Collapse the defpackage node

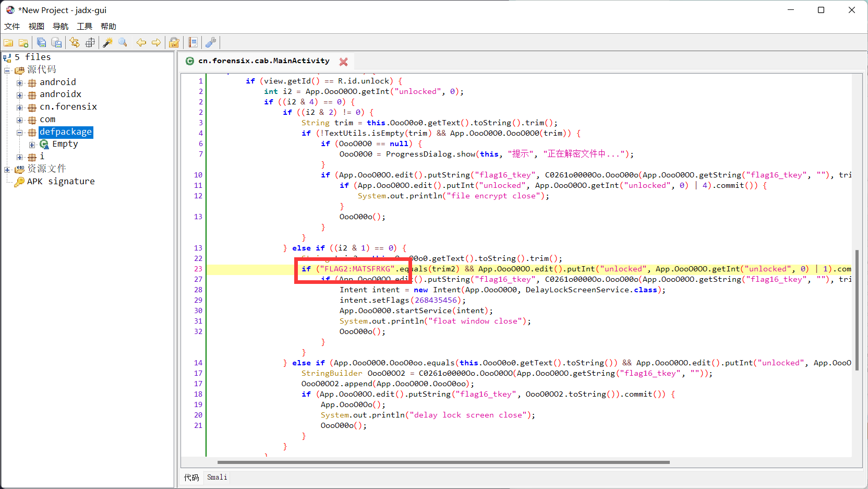pos(20,133)
